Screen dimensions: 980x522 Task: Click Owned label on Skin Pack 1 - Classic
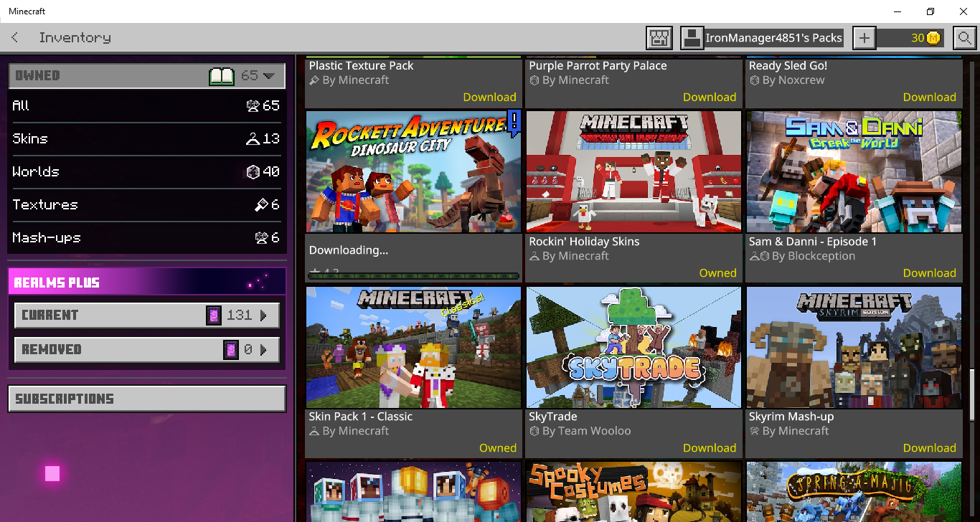tap(498, 448)
